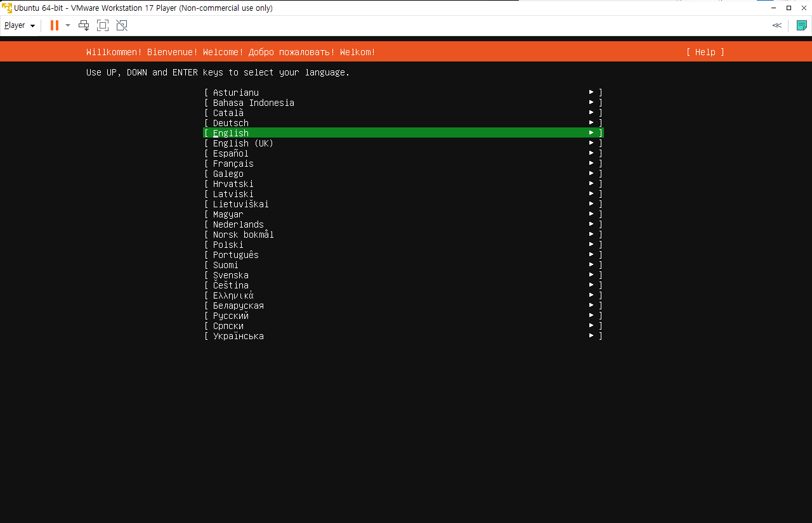This screenshot has height=523, width=812.
Task: Select Русский language
Action: tap(403, 316)
